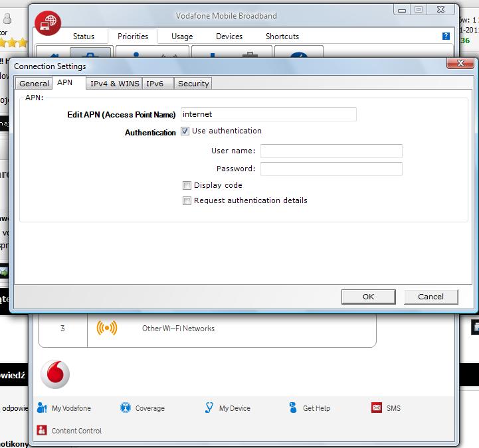Enable the Display code checkbox
The width and height of the screenshot is (479, 448).
tap(187, 186)
